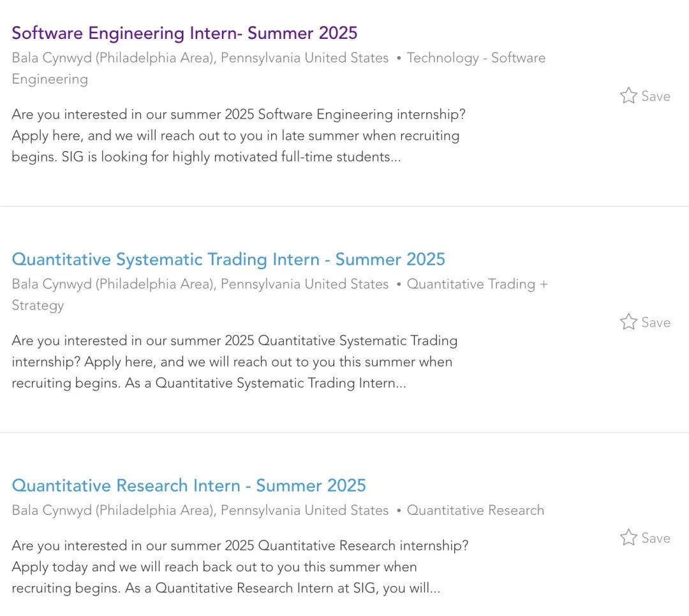This screenshot has height=616, width=689.
Task: Select the Technology - Software Engineering category text
Action: [476, 58]
